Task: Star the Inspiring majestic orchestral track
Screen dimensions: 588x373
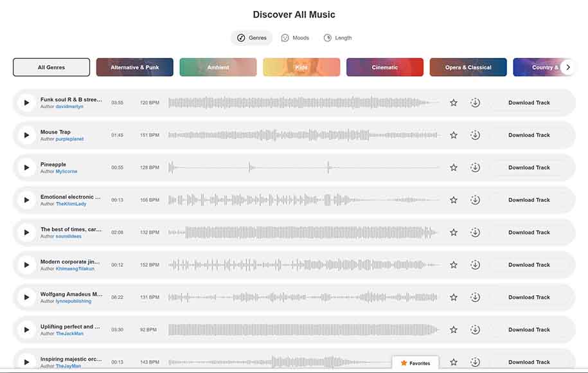Action: tap(454, 362)
